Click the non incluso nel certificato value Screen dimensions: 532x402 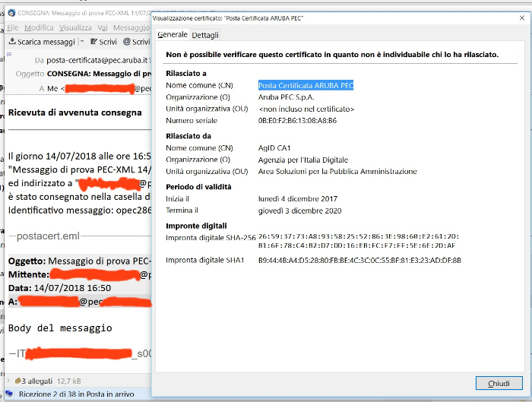coord(306,109)
